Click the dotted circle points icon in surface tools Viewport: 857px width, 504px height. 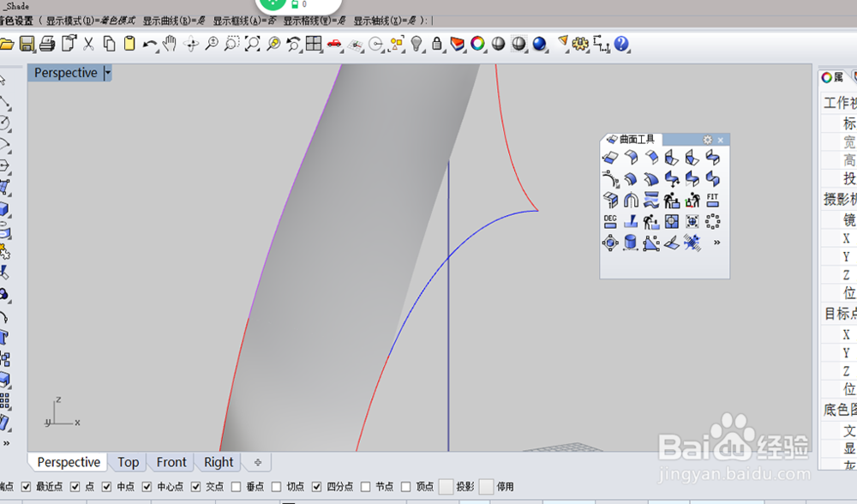tap(712, 221)
